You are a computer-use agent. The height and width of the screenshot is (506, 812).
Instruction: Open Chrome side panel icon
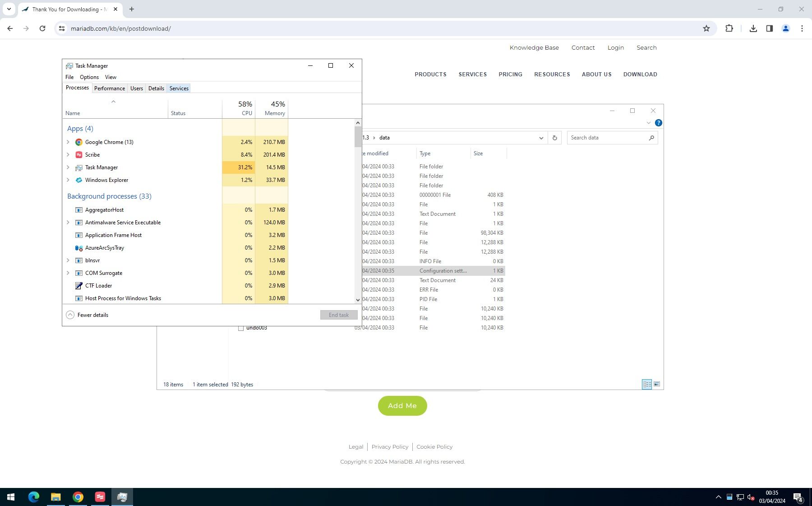770,28
